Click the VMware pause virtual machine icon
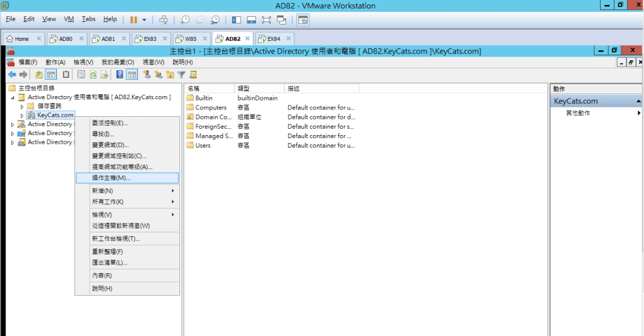The image size is (644, 336). (133, 19)
